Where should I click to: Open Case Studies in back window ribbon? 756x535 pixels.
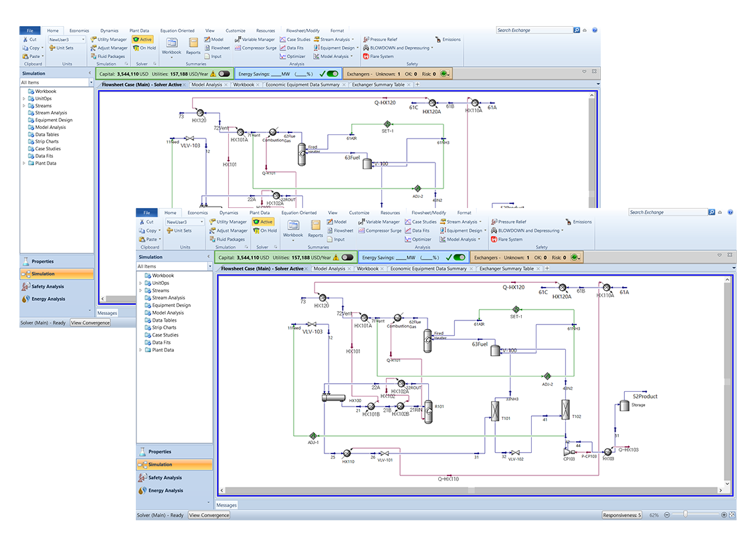click(x=295, y=39)
